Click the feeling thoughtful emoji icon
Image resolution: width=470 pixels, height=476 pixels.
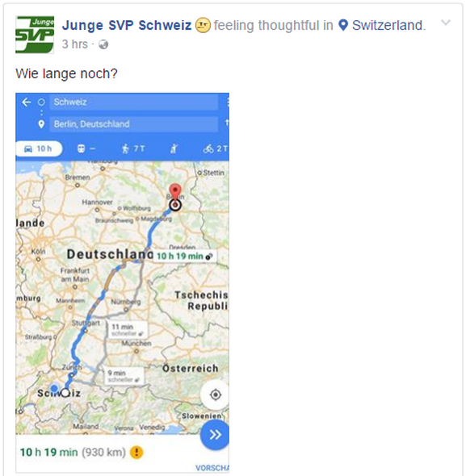point(203,25)
